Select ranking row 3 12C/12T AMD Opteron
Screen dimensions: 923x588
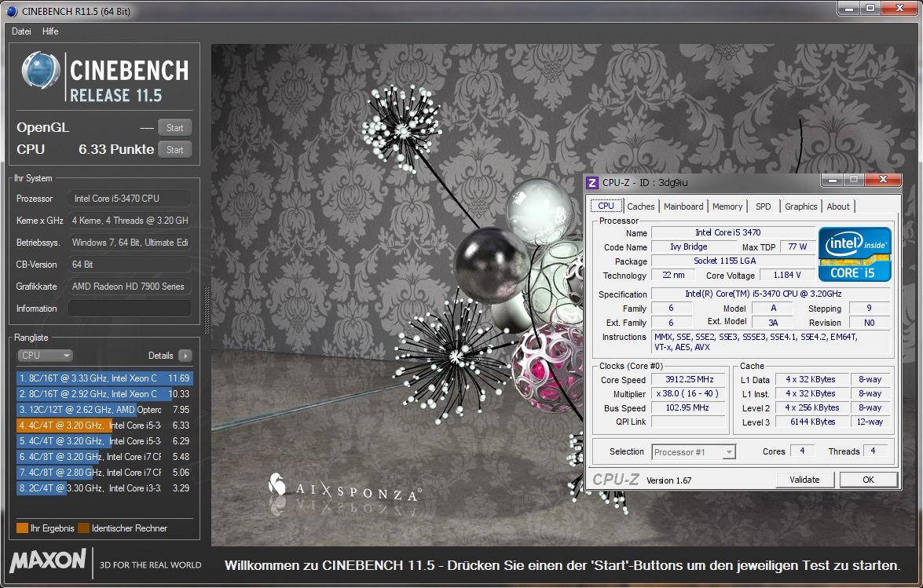pos(104,410)
